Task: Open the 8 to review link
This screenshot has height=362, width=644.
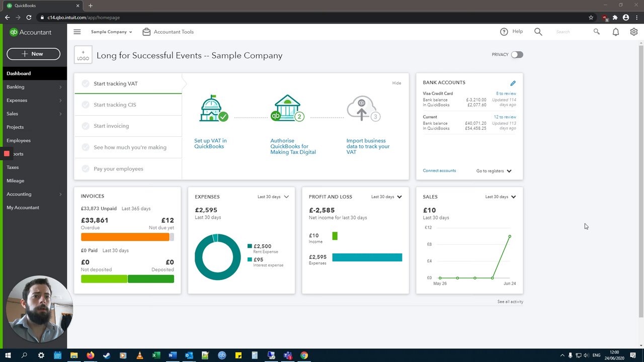Action: [x=506, y=94]
